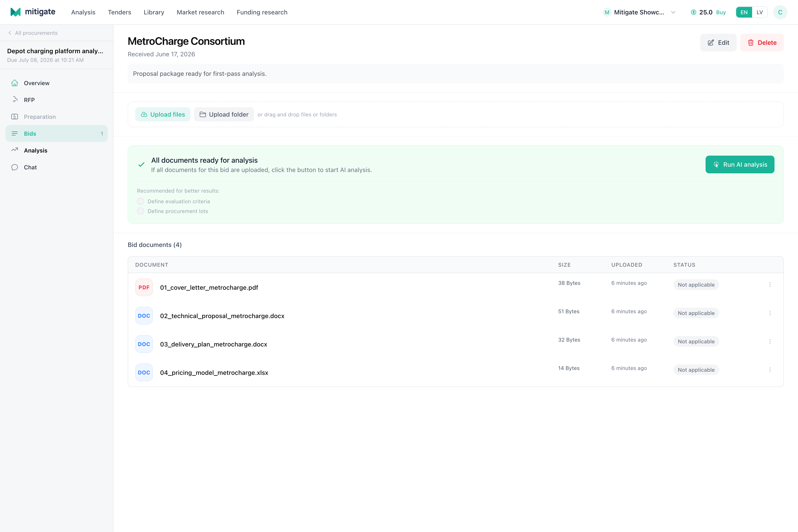Open Market research top menu
This screenshot has height=532, width=798.
pos(200,12)
